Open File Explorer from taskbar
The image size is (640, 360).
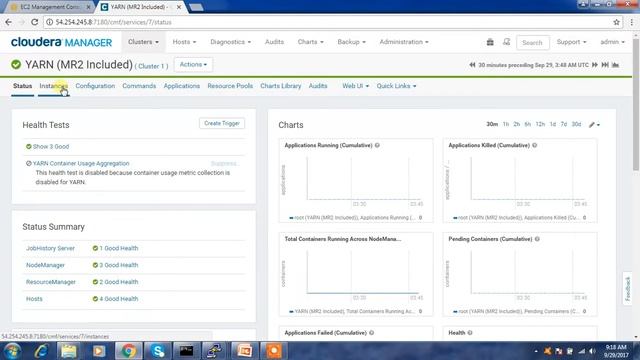pos(69,351)
